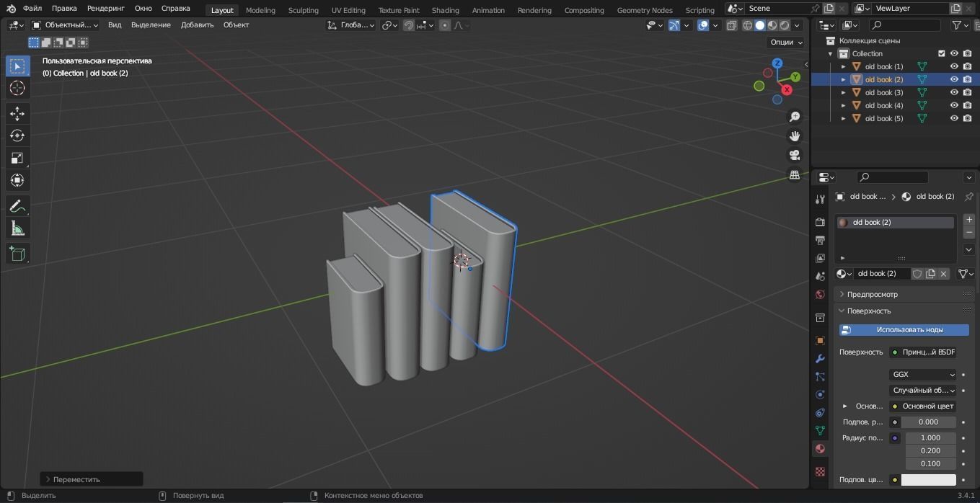Open the Объект menu in viewport header
The width and height of the screenshot is (980, 503).
[236, 25]
